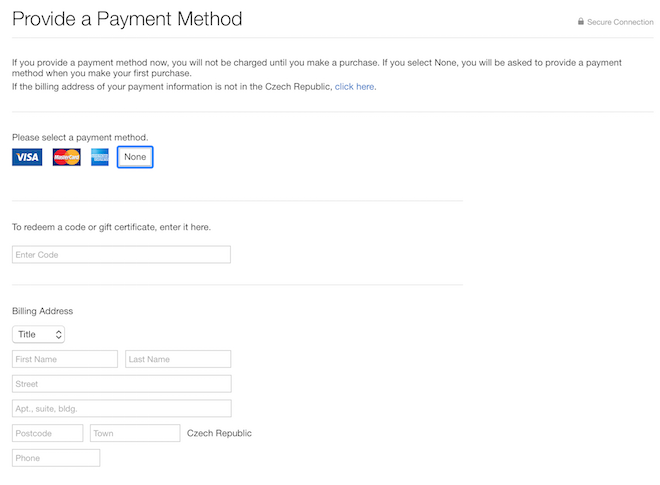
Task: Click the Czech Republic country label
Action: [219, 433]
